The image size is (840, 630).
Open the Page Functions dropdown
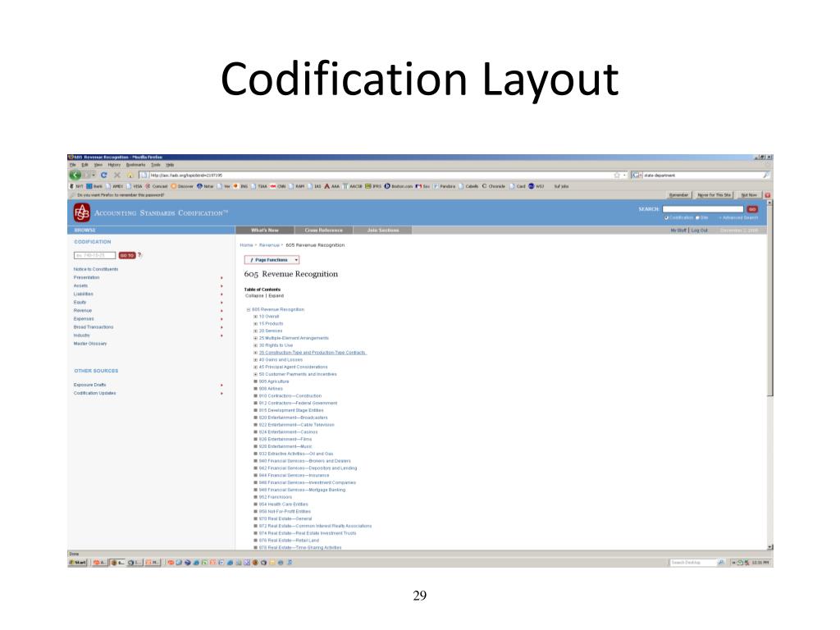point(272,260)
